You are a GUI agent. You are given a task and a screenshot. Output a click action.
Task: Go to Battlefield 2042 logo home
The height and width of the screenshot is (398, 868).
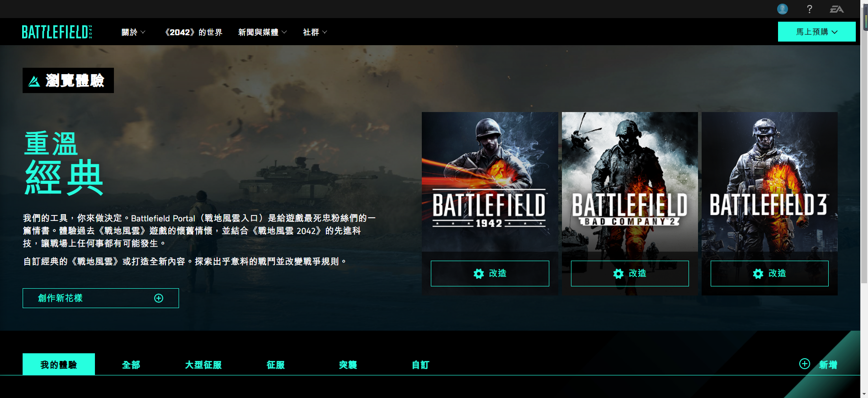click(x=57, y=32)
